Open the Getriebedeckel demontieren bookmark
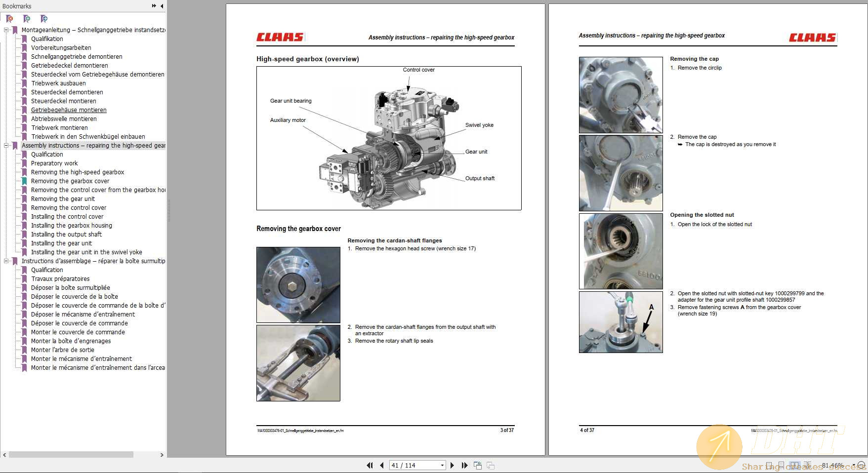This screenshot has width=868, height=473. coord(70,65)
